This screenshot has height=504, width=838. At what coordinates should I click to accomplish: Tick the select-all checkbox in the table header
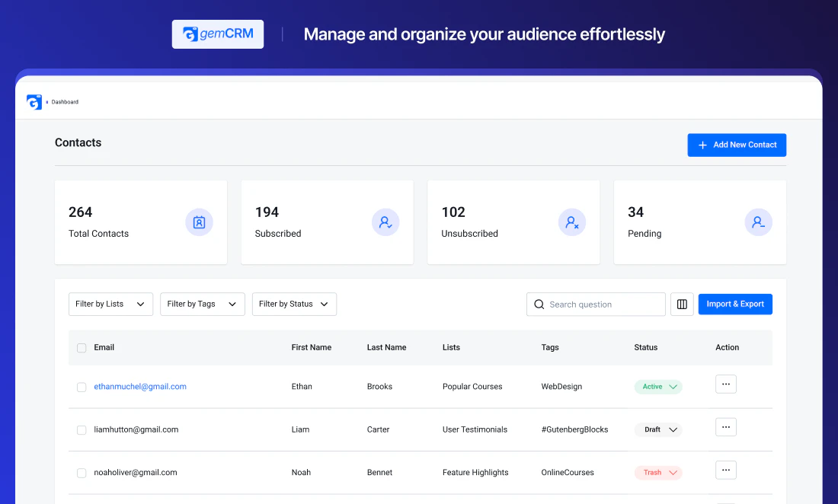pyautogui.click(x=82, y=348)
